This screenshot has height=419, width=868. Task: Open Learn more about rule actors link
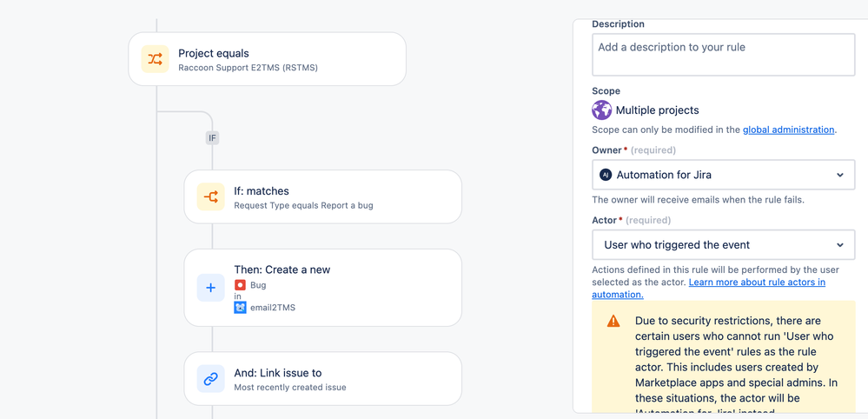[x=709, y=289]
